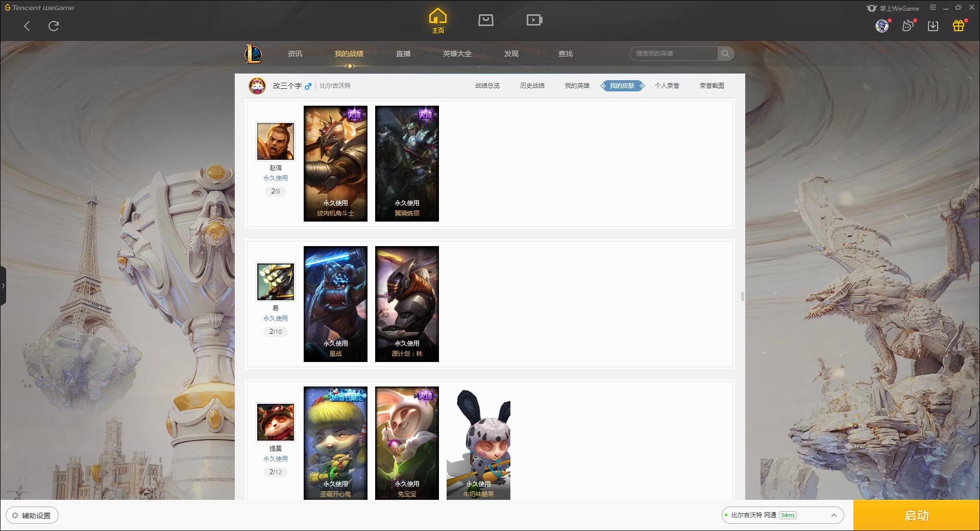Viewport: 980px width, 531px height.
Task: Open the video live icon in top bar
Action: coord(534,20)
